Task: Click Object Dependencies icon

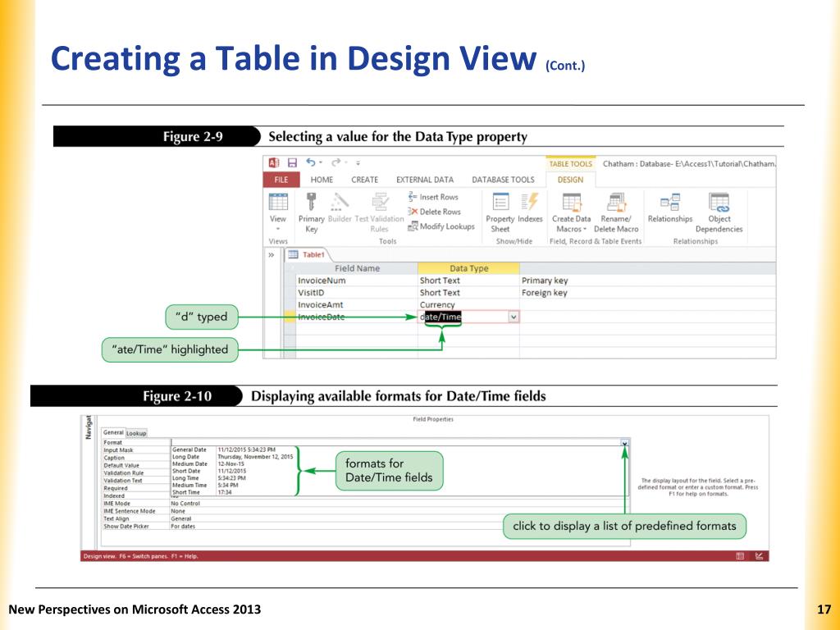Action: (719, 202)
